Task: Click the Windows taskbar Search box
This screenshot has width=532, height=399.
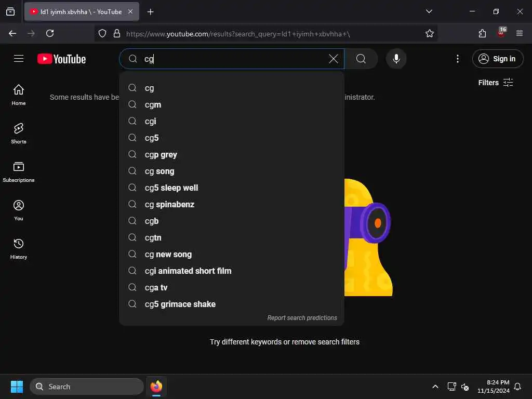Action: (87, 387)
